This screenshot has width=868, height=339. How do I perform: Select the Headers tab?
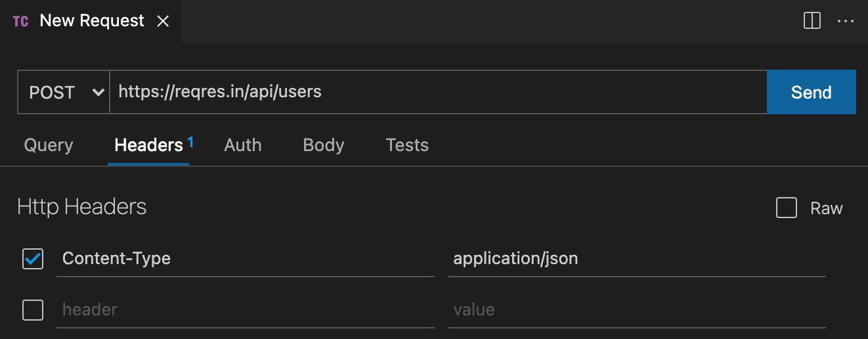click(149, 145)
